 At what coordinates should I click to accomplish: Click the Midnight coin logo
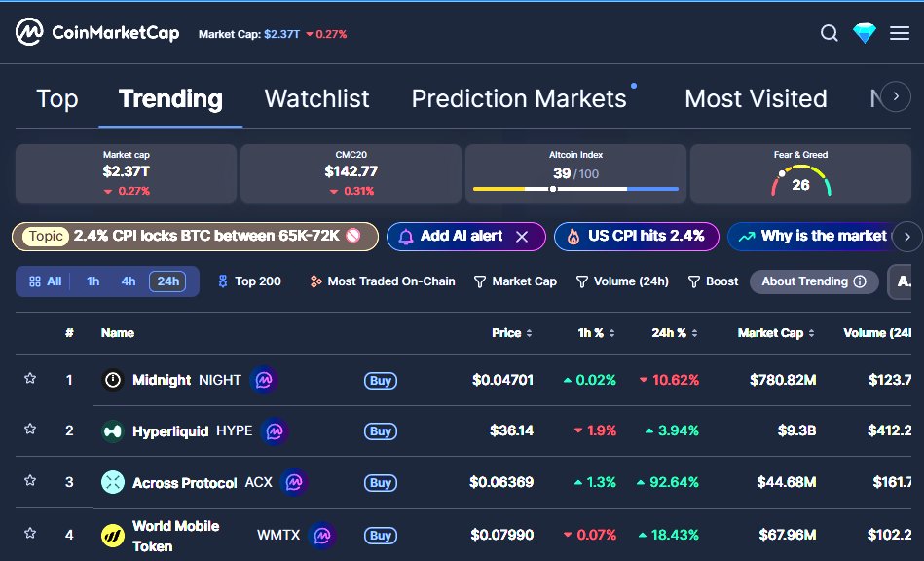coord(113,380)
